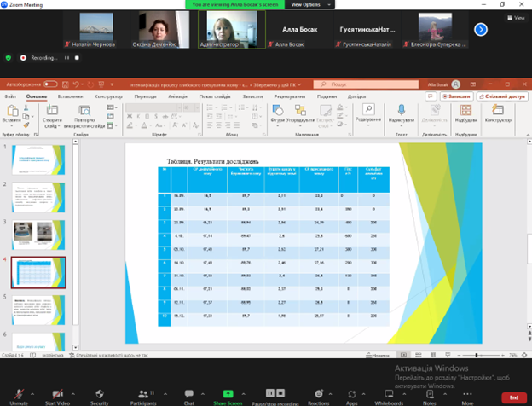Toggle the AutoSave switch in PowerPoint

(50, 84)
